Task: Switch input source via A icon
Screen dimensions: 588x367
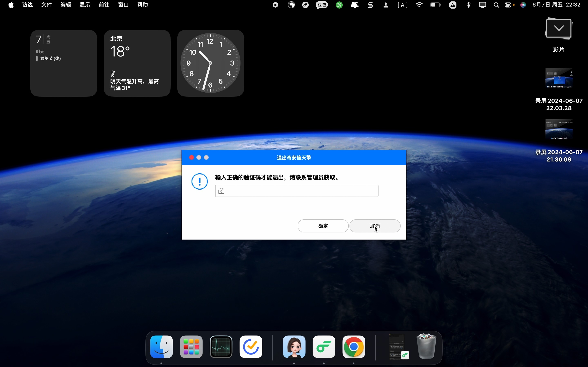Action: (402, 5)
